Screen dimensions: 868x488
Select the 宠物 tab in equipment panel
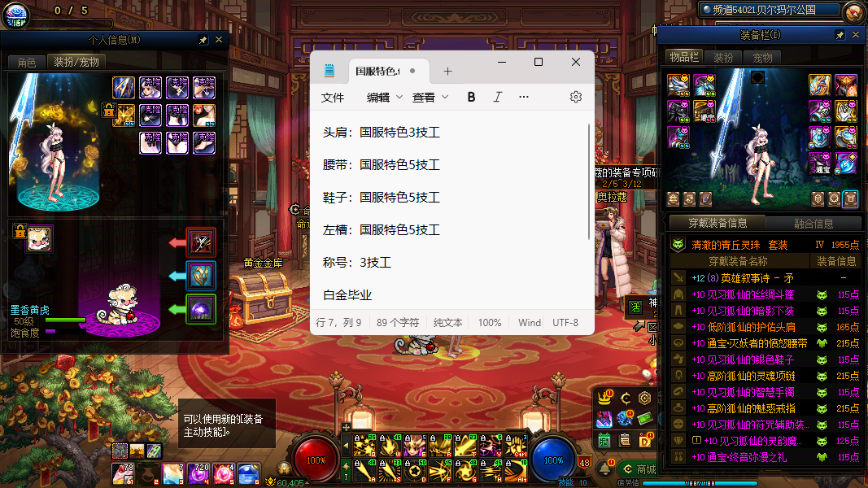click(762, 58)
